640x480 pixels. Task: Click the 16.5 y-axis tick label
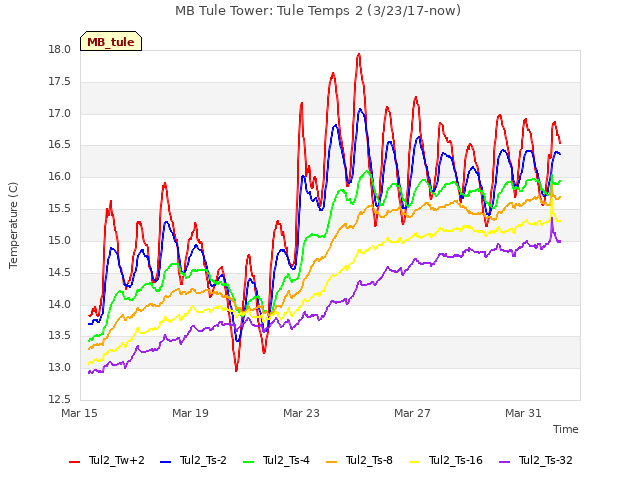[60, 145]
